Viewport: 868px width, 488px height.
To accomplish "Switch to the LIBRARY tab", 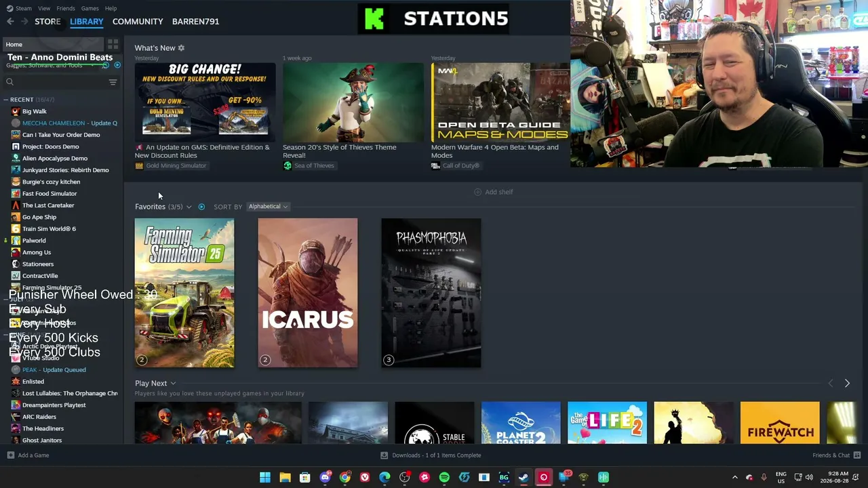I will tap(87, 22).
